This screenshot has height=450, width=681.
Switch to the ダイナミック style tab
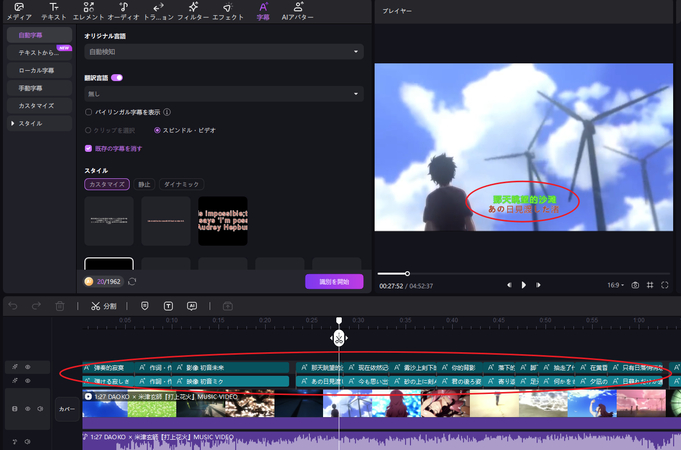point(181,185)
